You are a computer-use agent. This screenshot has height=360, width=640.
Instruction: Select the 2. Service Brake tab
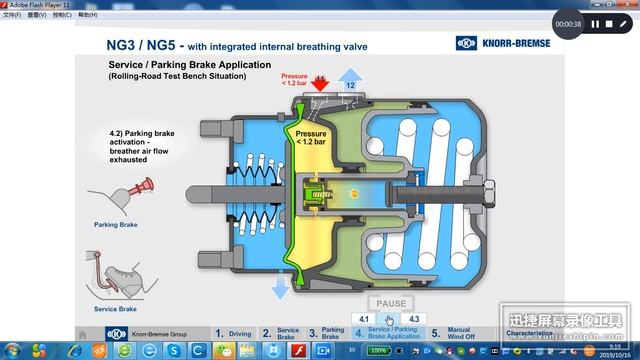(282, 333)
